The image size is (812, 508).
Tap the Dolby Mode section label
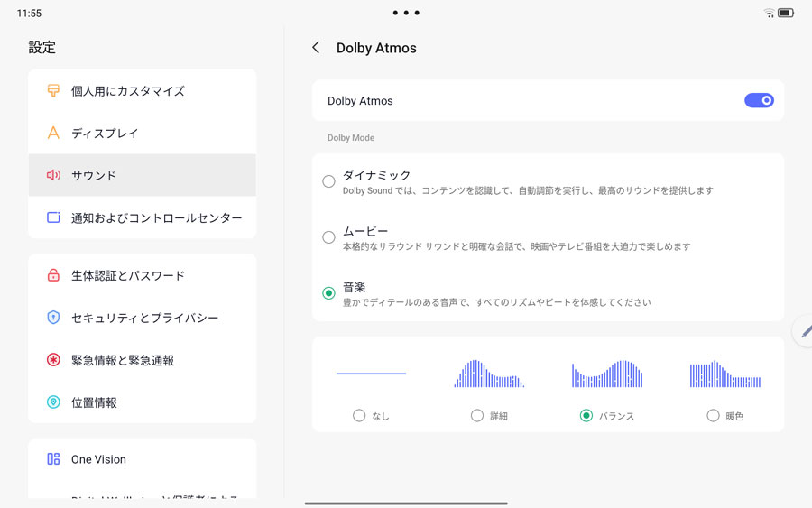(x=351, y=138)
